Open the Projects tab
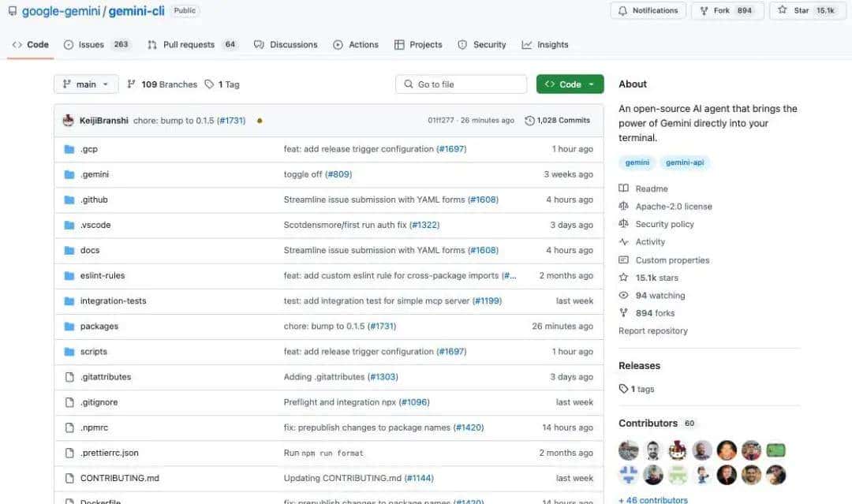Image resolution: width=852 pixels, height=504 pixels. click(418, 44)
